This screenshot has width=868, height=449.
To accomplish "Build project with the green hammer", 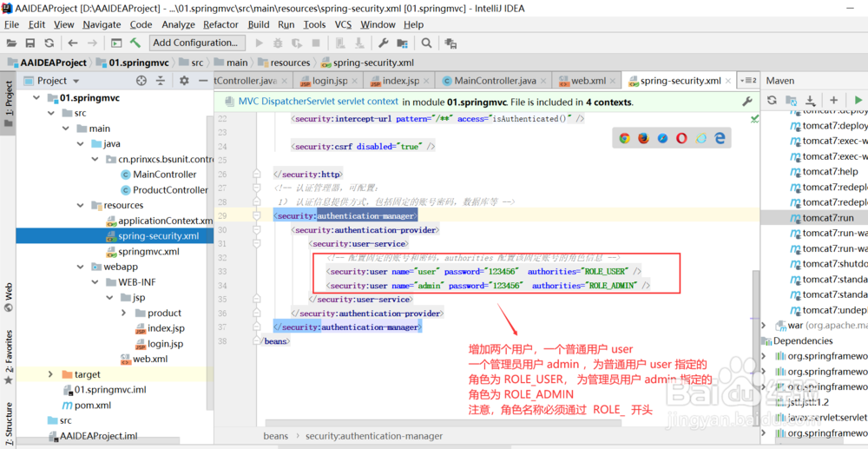I will pos(135,43).
